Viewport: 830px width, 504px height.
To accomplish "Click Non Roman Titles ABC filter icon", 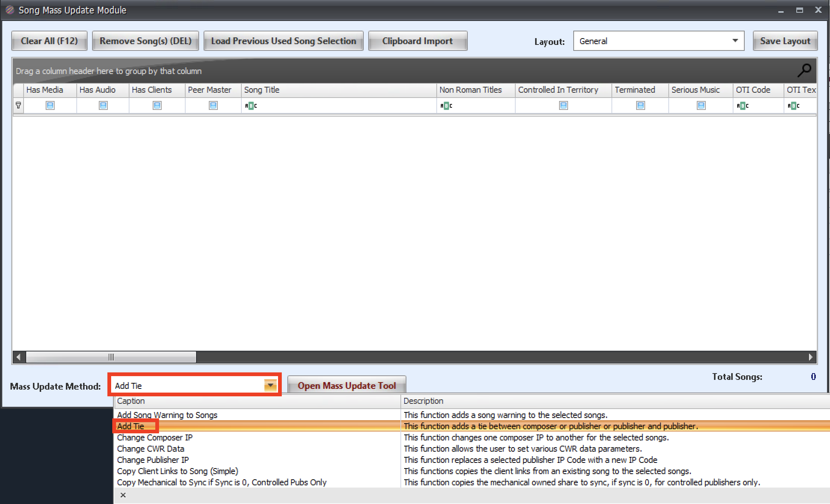I will coord(446,106).
